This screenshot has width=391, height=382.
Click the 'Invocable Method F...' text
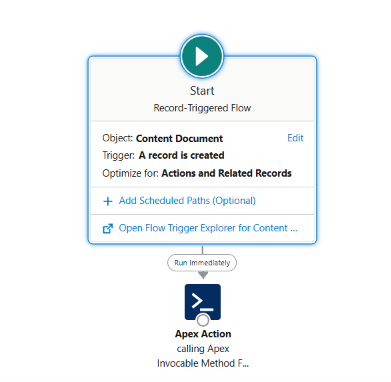(203, 363)
